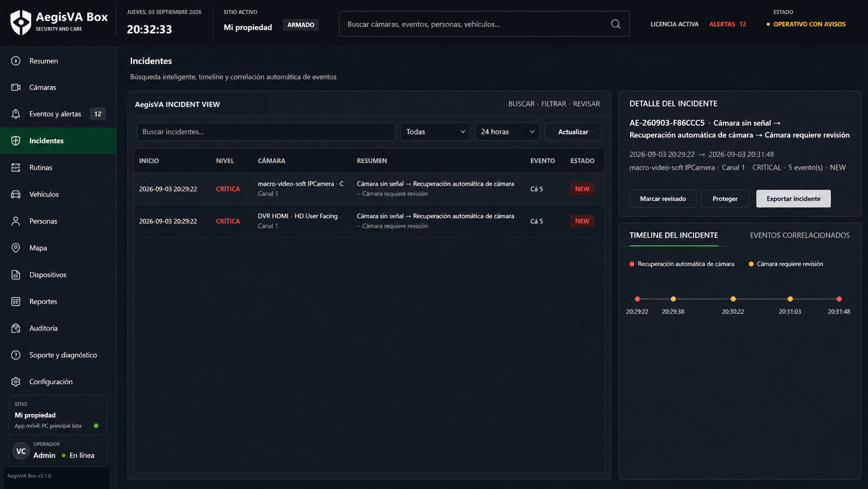Open the Eventos y alertas menu item

click(58, 114)
